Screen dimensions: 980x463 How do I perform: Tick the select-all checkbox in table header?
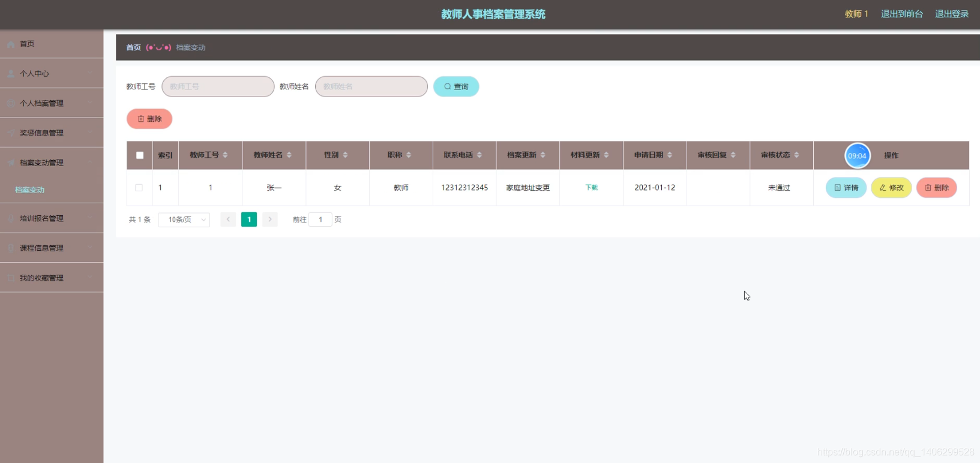(140, 155)
